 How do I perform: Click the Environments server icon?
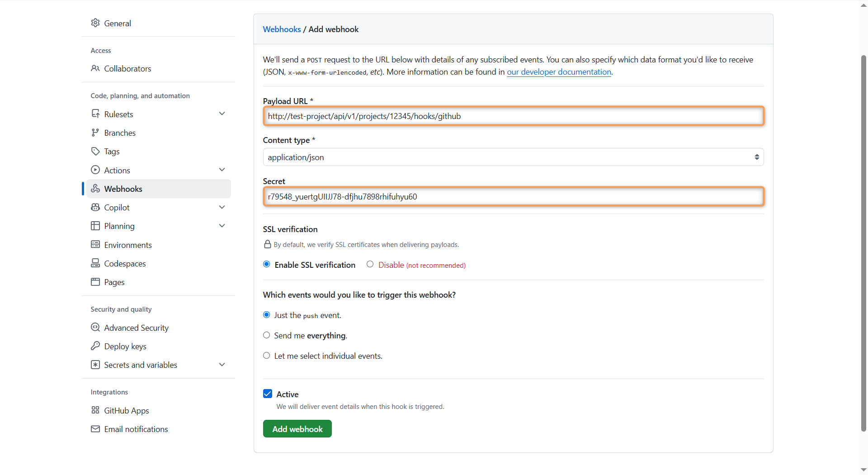pos(95,245)
